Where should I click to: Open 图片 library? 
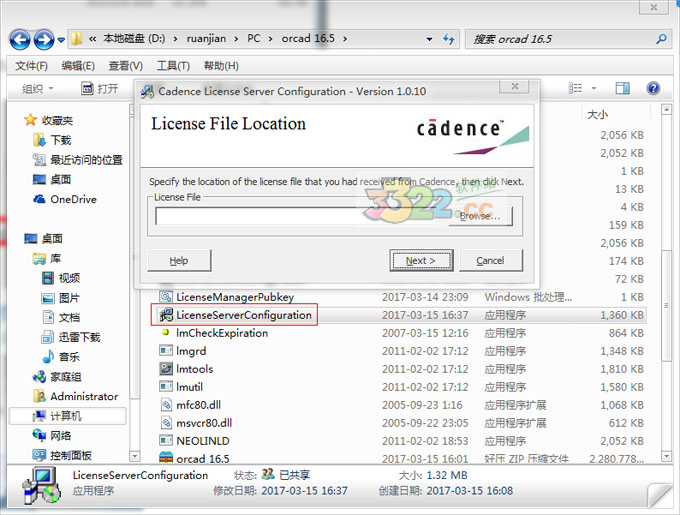(61, 298)
